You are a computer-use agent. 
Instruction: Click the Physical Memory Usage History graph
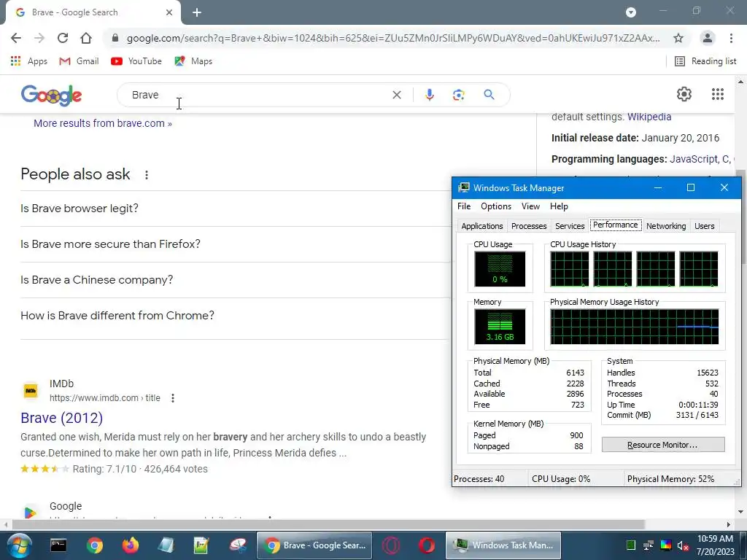(634, 327)
